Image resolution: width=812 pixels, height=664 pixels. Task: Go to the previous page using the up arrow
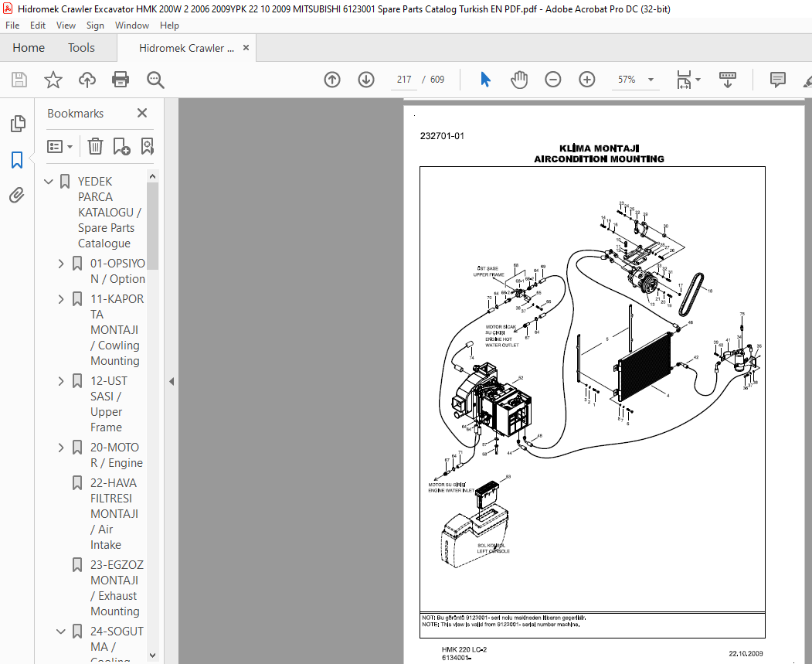332,80
